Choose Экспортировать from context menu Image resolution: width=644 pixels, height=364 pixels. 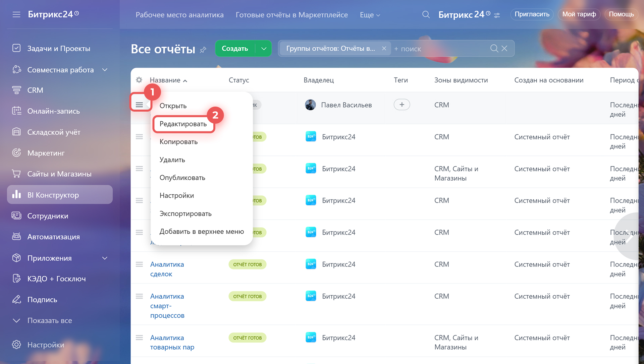[x=185, y=214]
